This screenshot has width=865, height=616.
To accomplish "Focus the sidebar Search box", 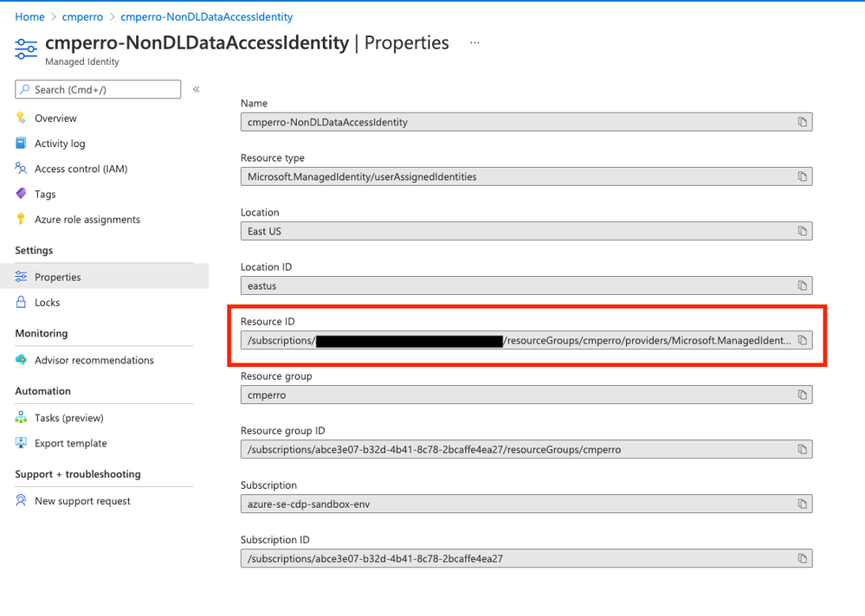I will coord(98,89).
